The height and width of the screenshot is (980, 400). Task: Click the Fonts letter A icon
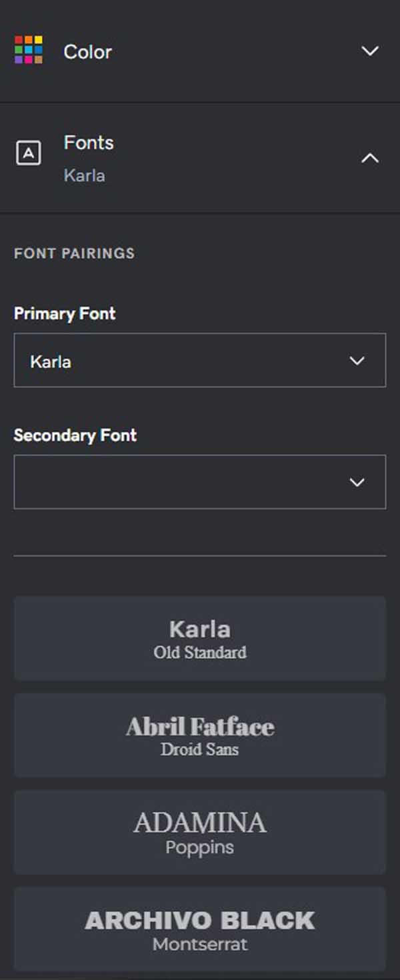coord(28,153)
